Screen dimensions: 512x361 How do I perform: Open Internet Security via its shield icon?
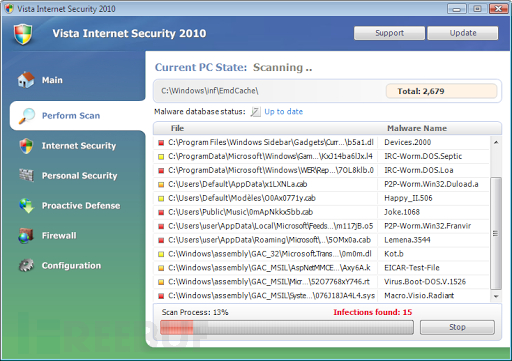26,146
